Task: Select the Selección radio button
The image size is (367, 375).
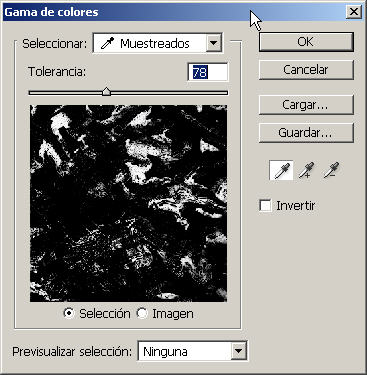Action: [x=69, y=313]
